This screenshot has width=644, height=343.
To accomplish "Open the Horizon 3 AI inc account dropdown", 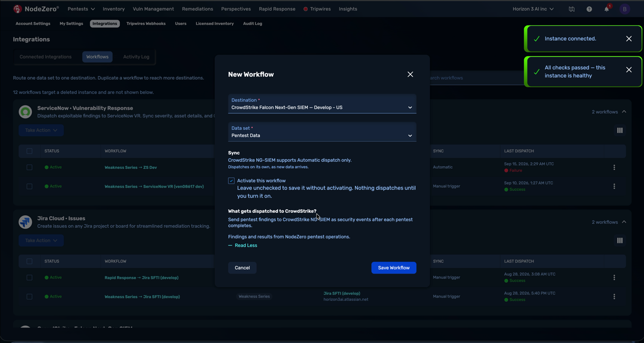I will click(x=533, y=9).
